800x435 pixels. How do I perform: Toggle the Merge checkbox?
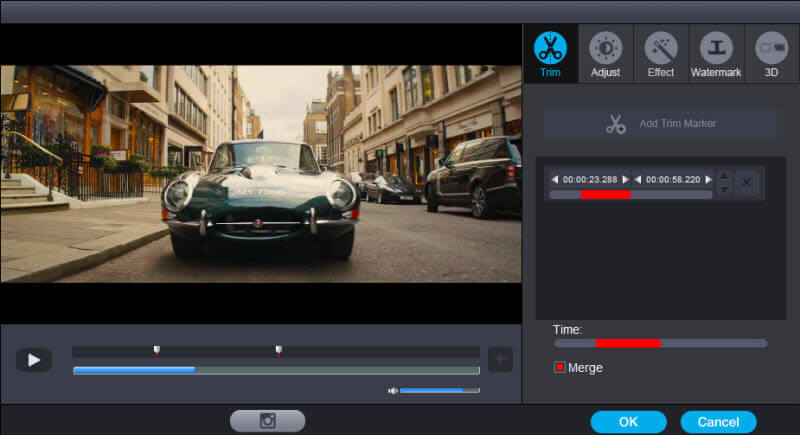click(x=560, y=367)
